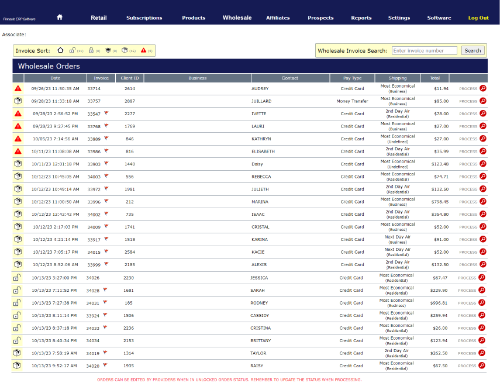Open the Settings menu
The width and height of the screenshot is (500, 388).
[399, 18]
